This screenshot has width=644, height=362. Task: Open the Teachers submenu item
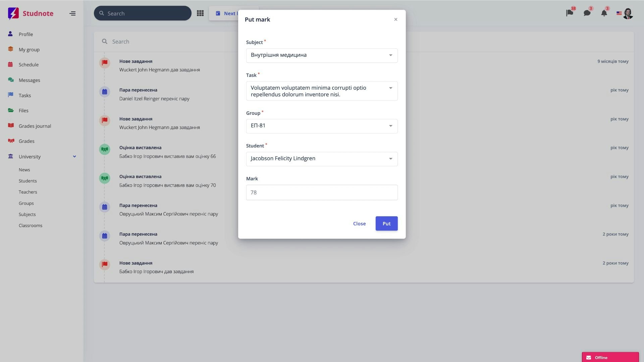pyautogui.click(x=28, y=192)
